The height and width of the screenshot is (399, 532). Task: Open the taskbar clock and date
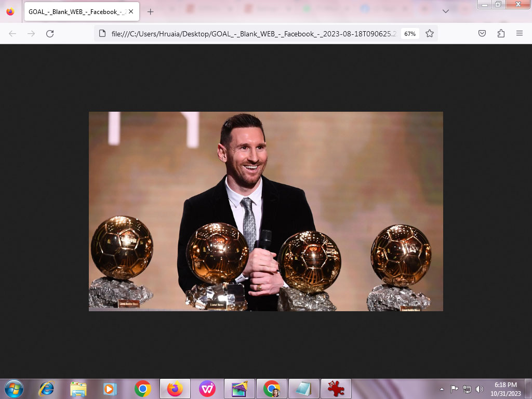coord(506,389)
